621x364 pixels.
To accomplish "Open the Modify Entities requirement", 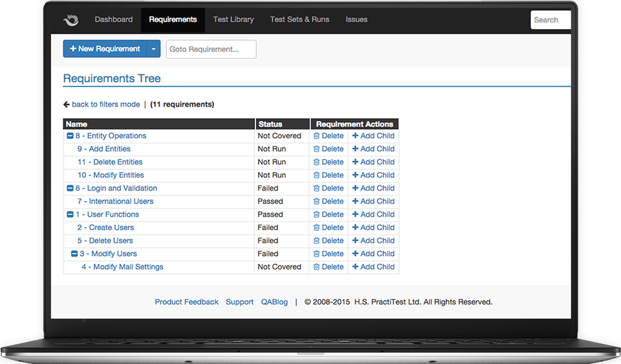I will pos(111,175).
